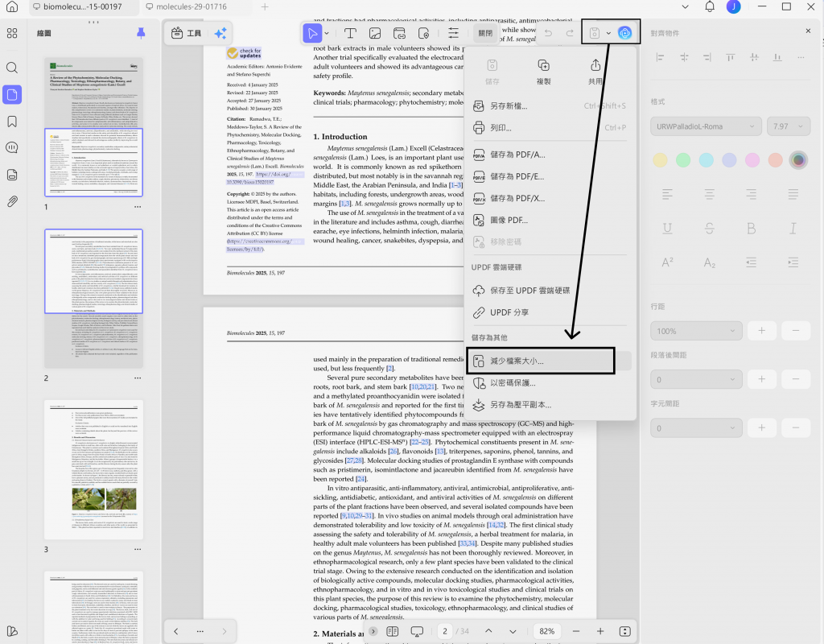Expand the selection tool dropdown arrow
Image resolution: width=824 pixels, height=644 pixels.
[x=327, y=33]
